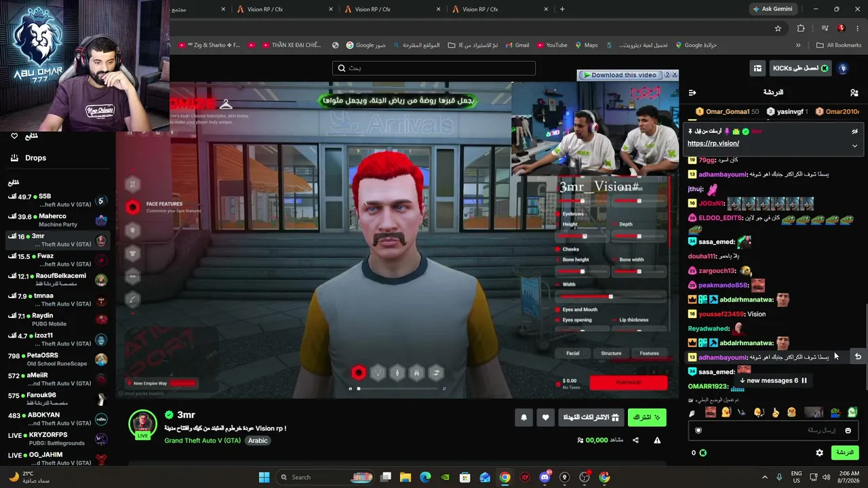Viewport: 868px width, 488px height.
Task: Click the Drops icon in the left sidebar
Action: (x=14, y=158)
